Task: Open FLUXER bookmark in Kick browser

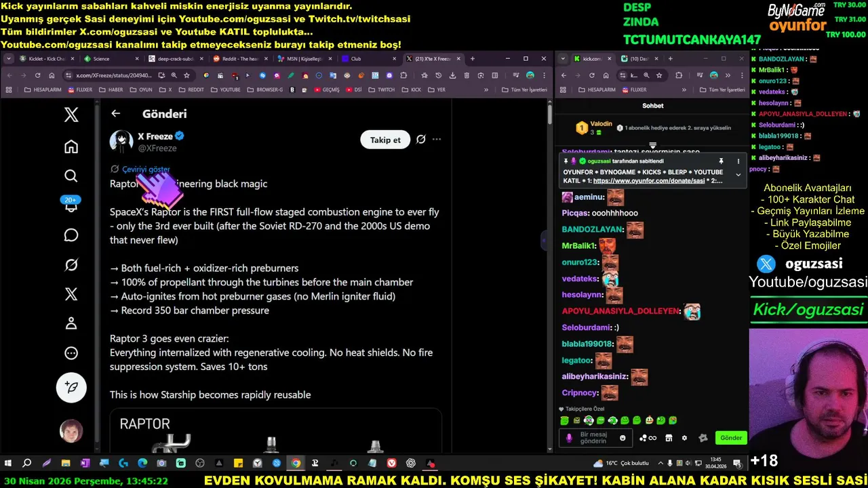Action: tap(633, 89)
